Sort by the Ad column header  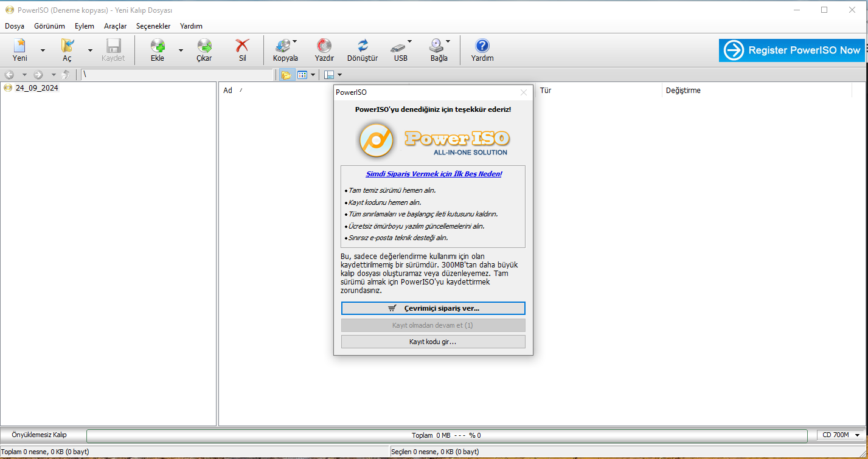click(227, 91)
